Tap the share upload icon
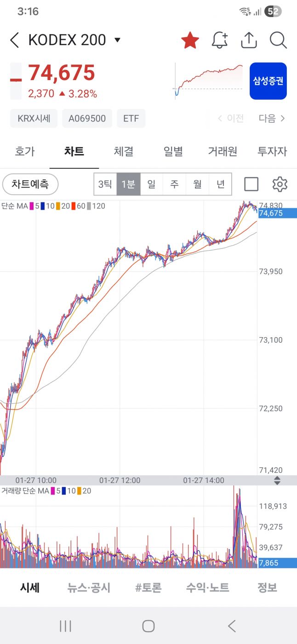The width and height of the screenshot is (297, 644). (249, 40)
